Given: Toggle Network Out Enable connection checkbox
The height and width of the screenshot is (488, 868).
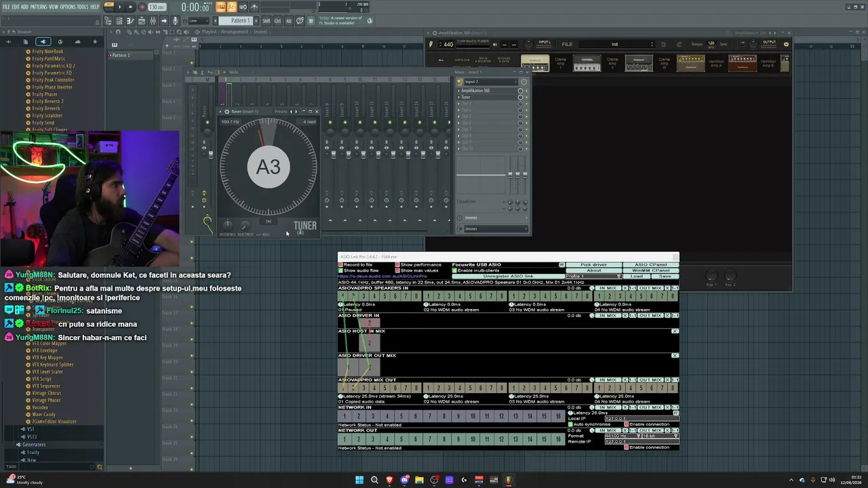Looking at the screenshot, I should click(x=627, y=447).
